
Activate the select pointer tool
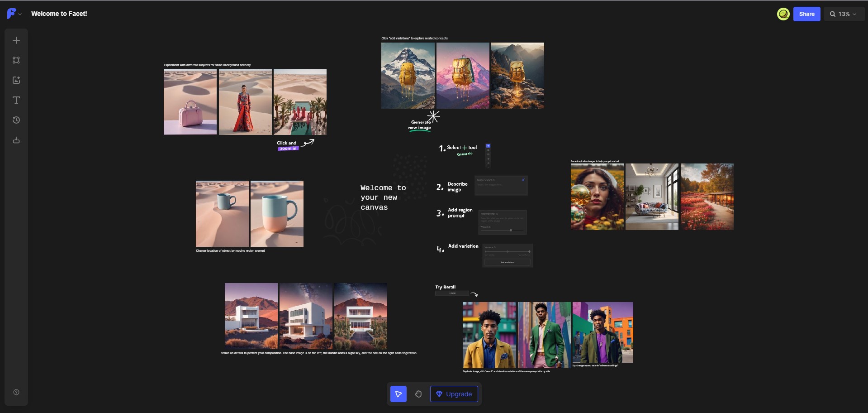pyautogui.click(x=398, y=394)
